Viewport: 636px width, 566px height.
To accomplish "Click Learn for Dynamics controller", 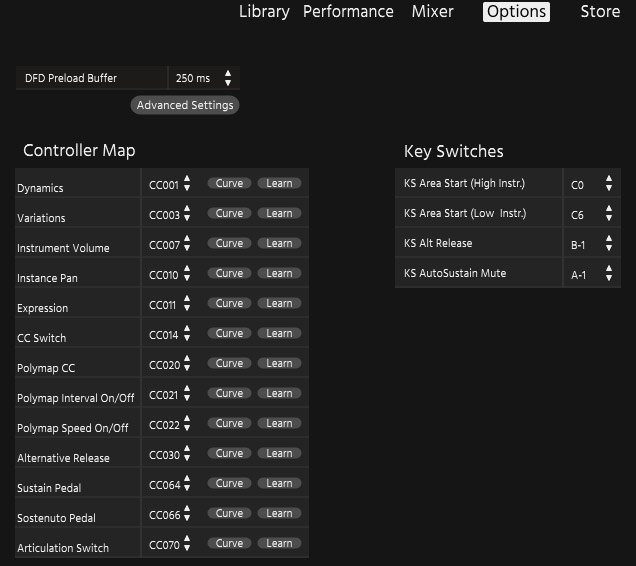I will 279,183.
